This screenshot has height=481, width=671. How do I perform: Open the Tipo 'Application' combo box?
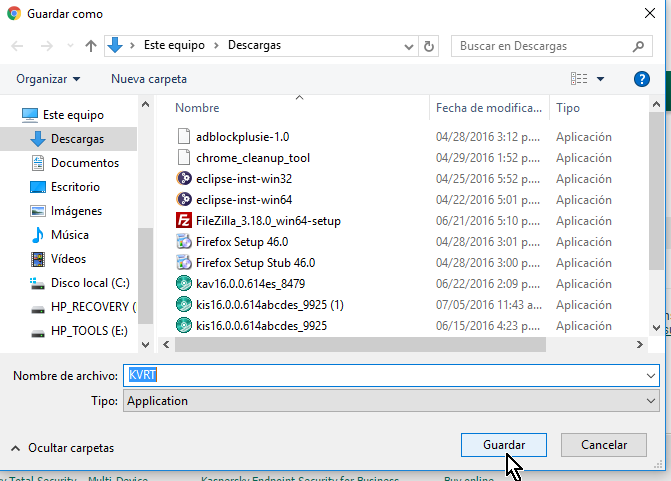tap(391, 401)
